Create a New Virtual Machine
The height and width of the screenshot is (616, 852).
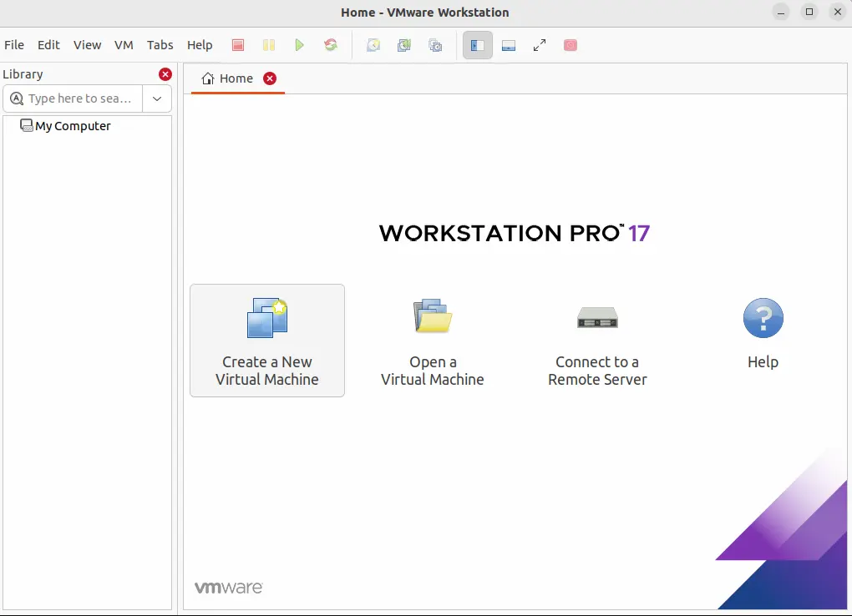tap(267, 341)
